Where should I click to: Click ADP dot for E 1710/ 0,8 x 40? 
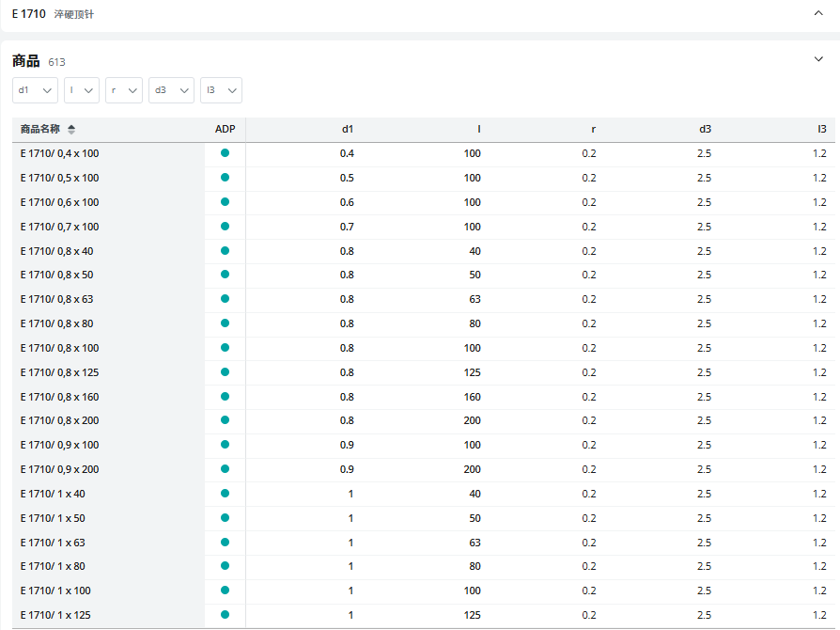pyautogui.click(x=225, y=250)
